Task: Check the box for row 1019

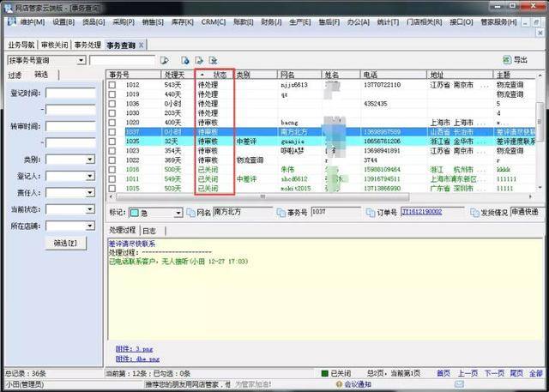Action: click(x=112, y=94)
